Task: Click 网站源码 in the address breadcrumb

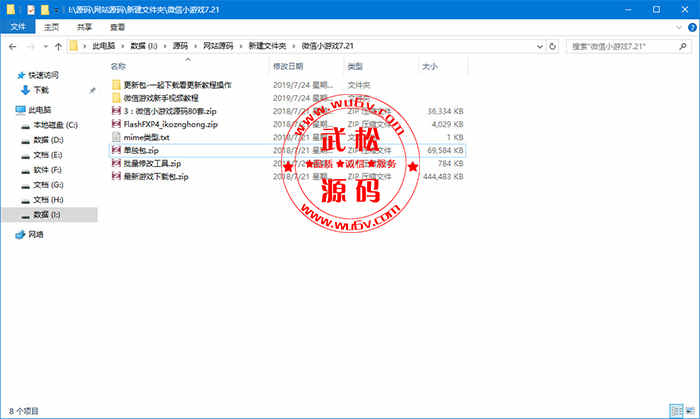Action: (218, 46)
